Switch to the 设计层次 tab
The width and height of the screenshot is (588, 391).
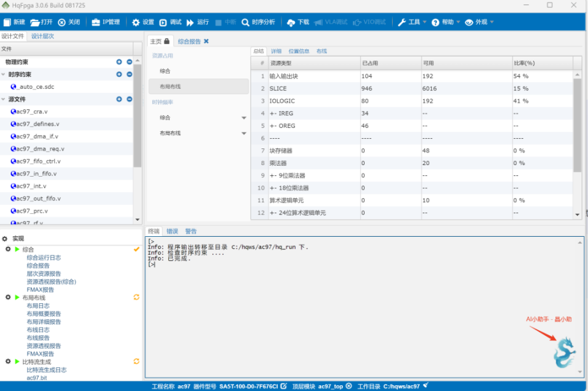(43, 36)
